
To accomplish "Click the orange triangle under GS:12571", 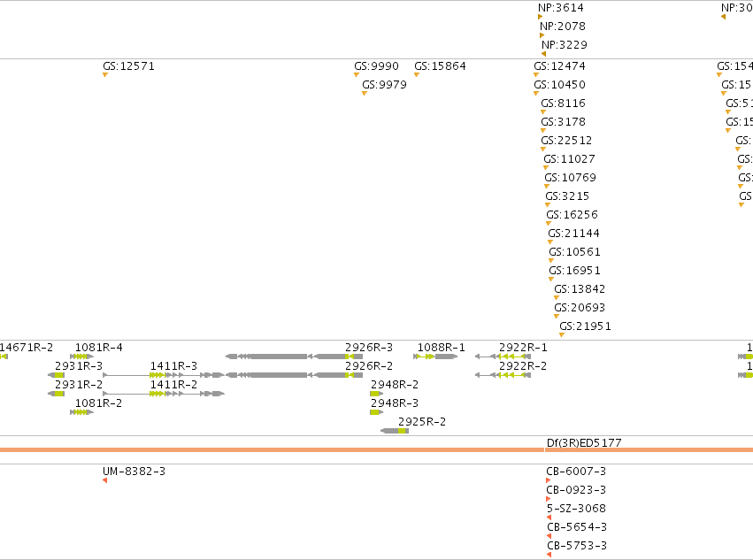I will point(105,75).
